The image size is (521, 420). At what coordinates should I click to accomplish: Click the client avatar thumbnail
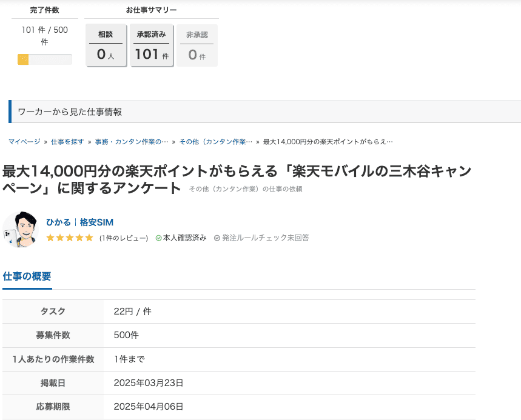pyautogui.click(x=20, y=230)
